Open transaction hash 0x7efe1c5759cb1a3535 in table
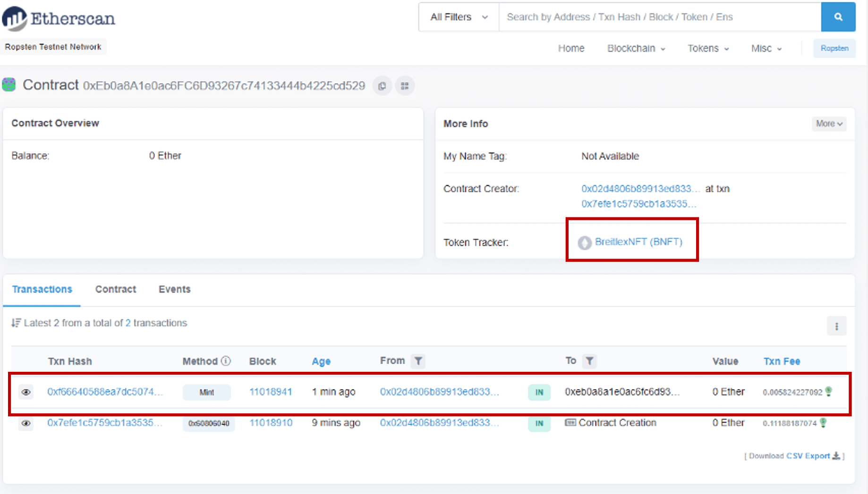This screenshot has height=494, width=868. coord(104,423)
